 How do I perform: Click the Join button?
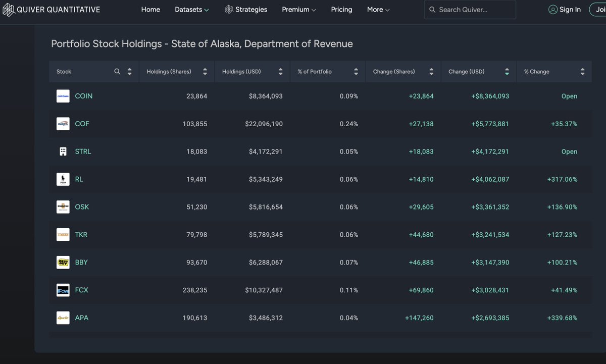point(597,10)
